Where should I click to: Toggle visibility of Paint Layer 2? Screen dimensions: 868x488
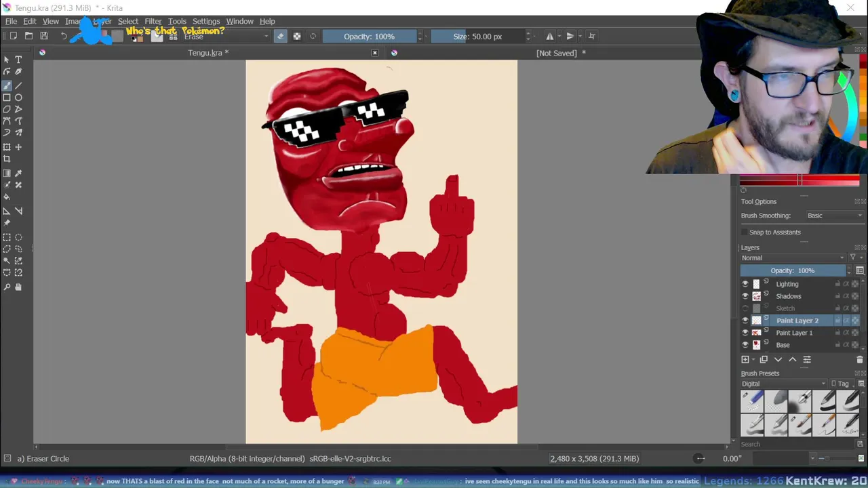745,321
